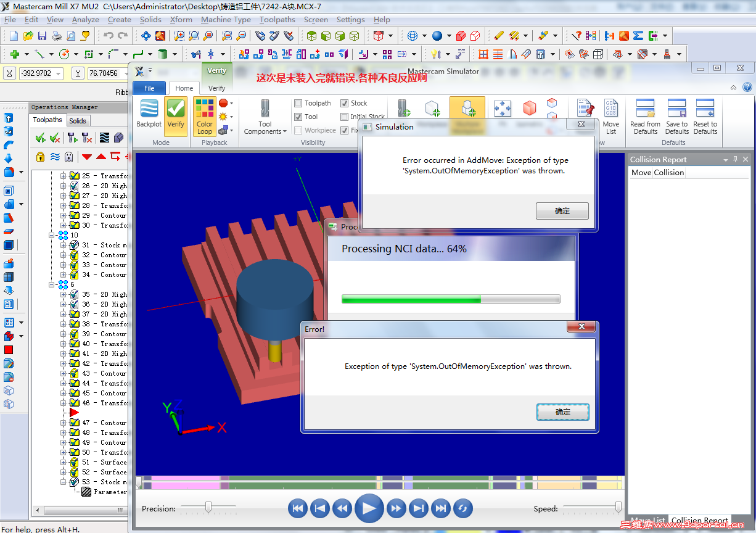Select all operations green checkmark icon
756x533 pixels.
click(40, 137)
